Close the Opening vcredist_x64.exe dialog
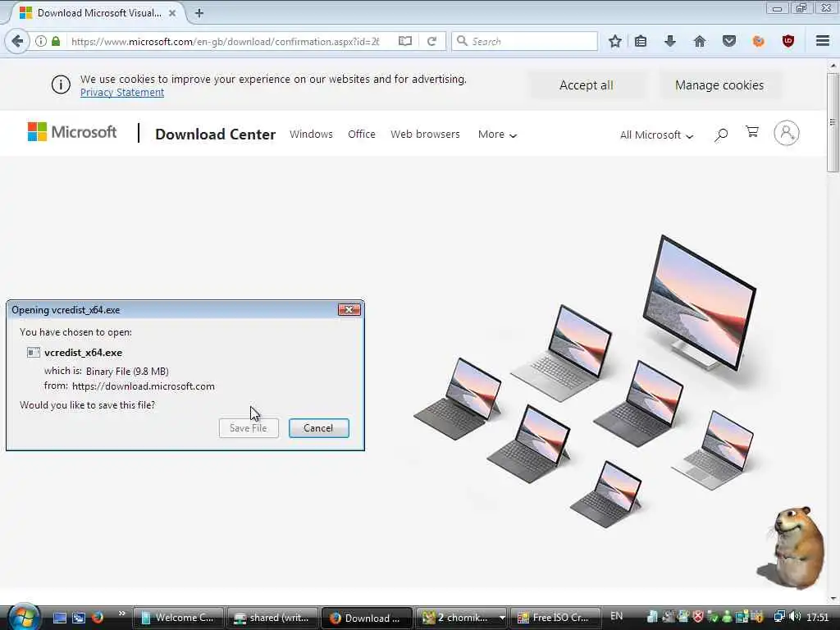 pos(349,309)
